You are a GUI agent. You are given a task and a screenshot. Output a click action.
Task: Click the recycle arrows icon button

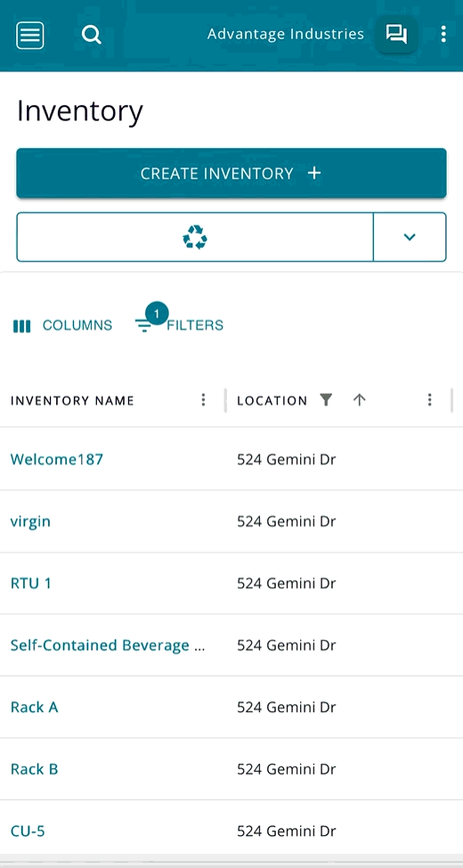click(x=195, y=237)
